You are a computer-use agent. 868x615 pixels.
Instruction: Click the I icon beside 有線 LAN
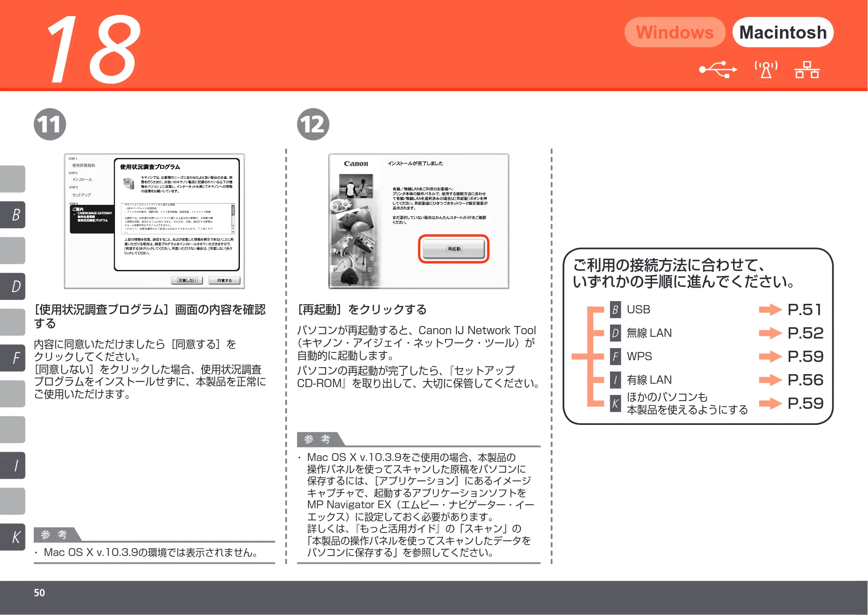click(615, 380)
